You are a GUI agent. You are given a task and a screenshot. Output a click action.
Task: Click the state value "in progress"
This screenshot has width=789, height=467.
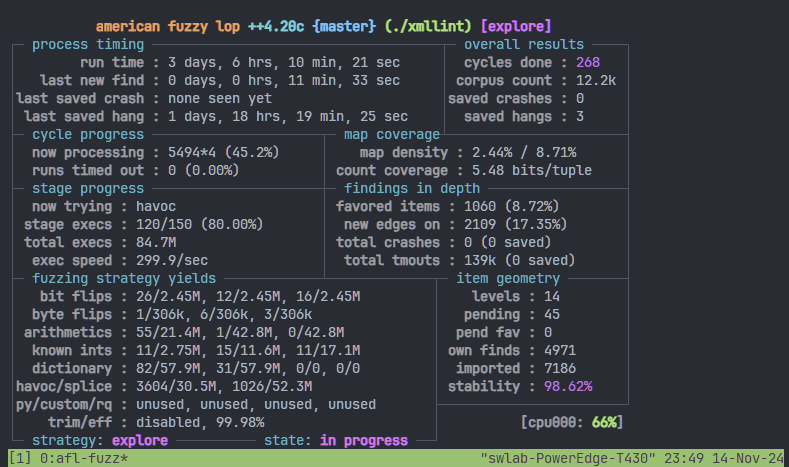[x=364, y=440]
